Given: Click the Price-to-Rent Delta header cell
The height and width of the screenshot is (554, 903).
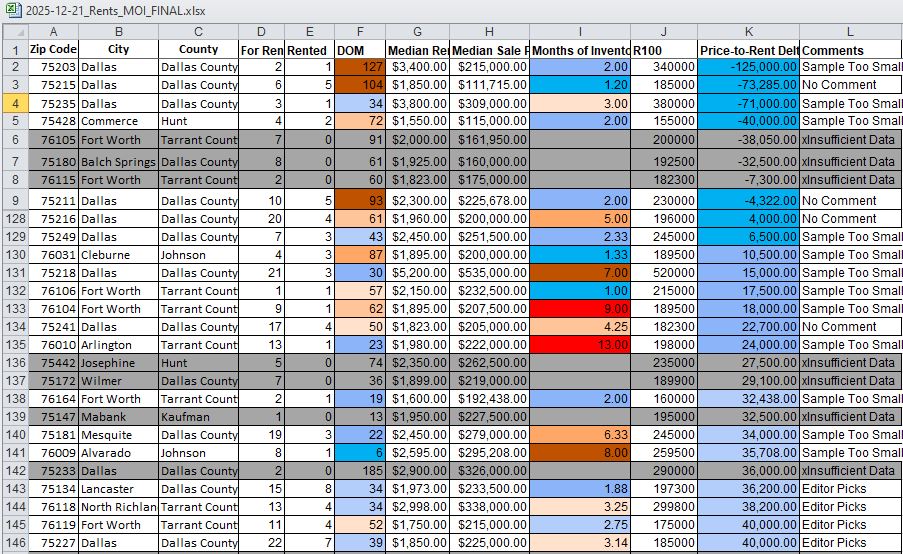Looking at the screenshot, I should [748, 49].
